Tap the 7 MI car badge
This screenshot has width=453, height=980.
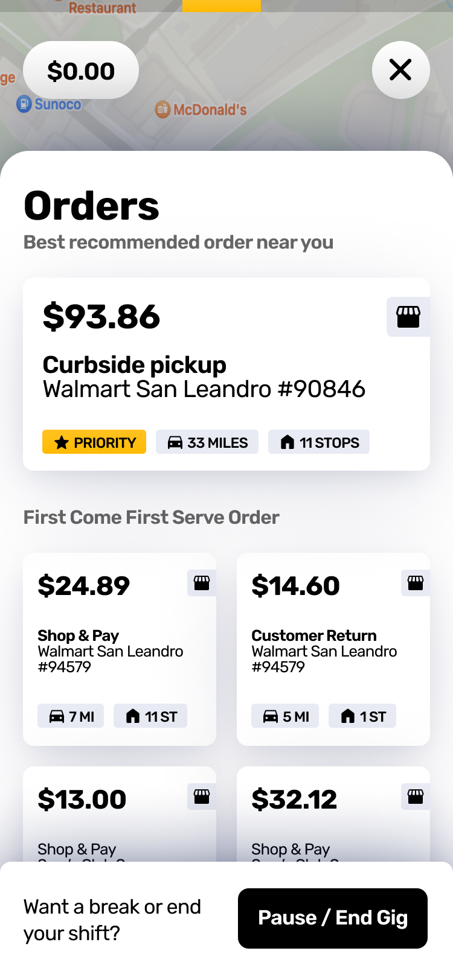71,716
